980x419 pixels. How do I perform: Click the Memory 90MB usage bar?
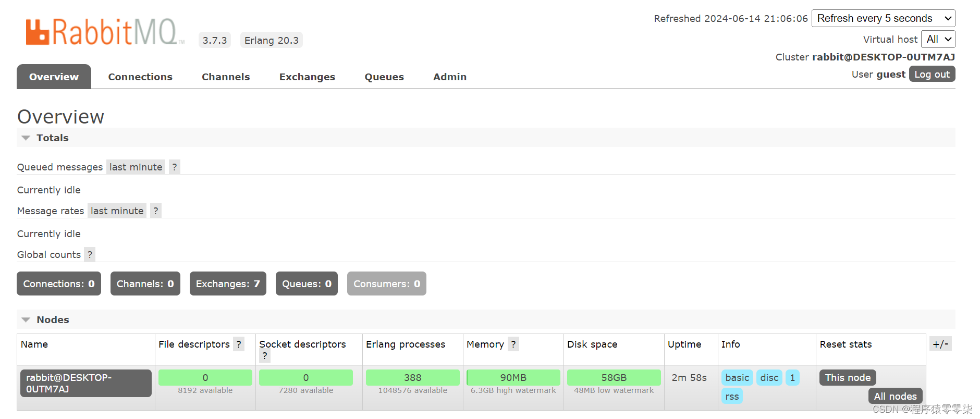tap(513, 377)
